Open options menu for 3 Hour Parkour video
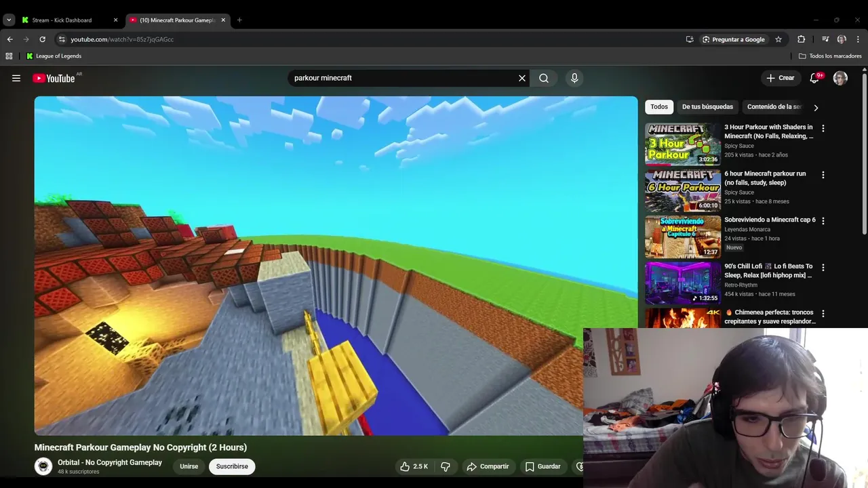 (823, 128)
